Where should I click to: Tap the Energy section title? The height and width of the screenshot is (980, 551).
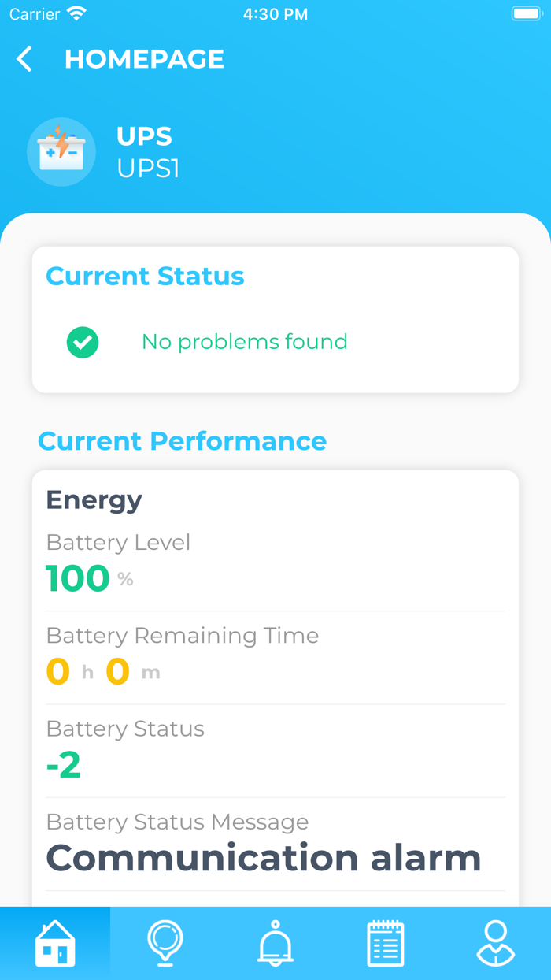coord(94,499)
